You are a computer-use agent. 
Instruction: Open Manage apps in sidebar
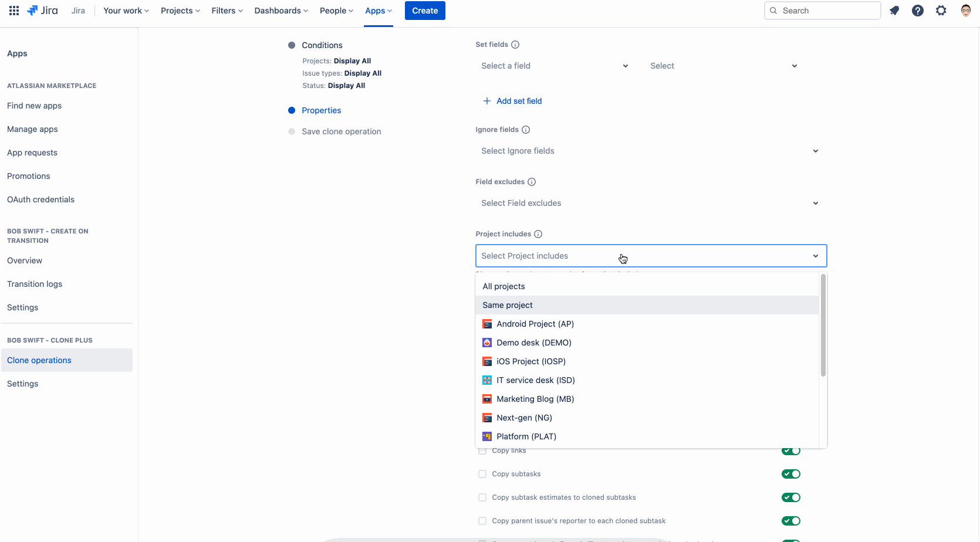tap(32, 129)
